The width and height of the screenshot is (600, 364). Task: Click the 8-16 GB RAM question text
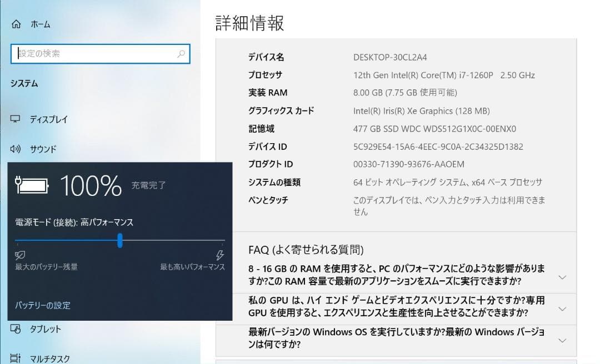click(x=389, y=276)
